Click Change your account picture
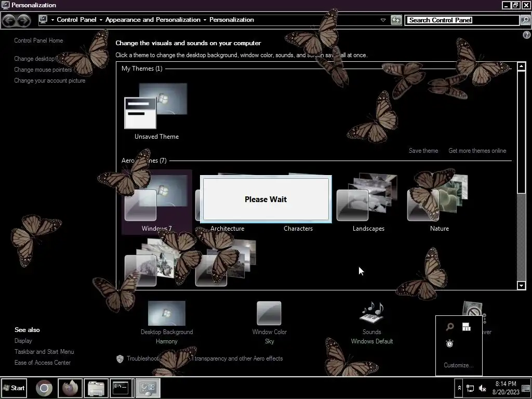 pyautogui.click(x=49, y=81)
